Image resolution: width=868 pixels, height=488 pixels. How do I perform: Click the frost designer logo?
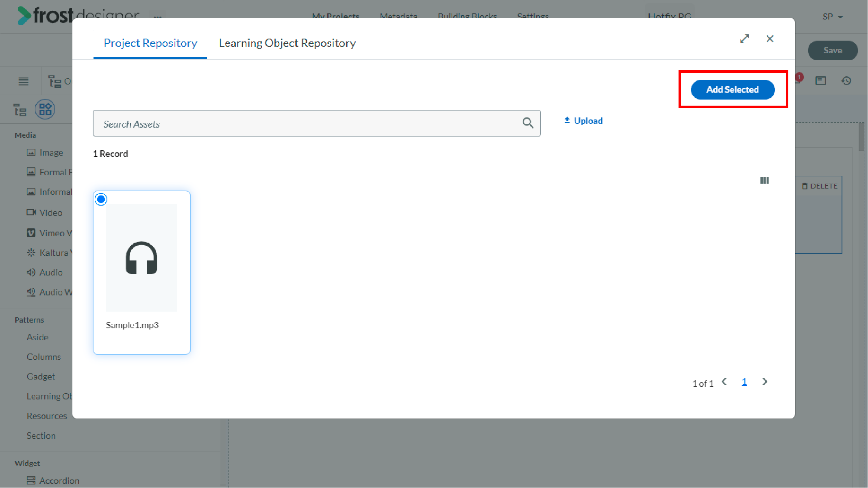pyautogui.click(x=78, y=15)
